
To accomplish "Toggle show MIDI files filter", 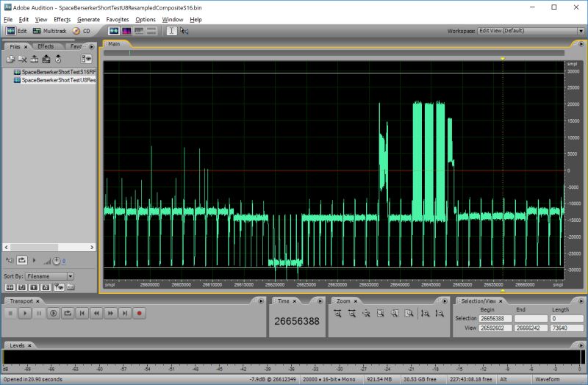I will [46, 287].
